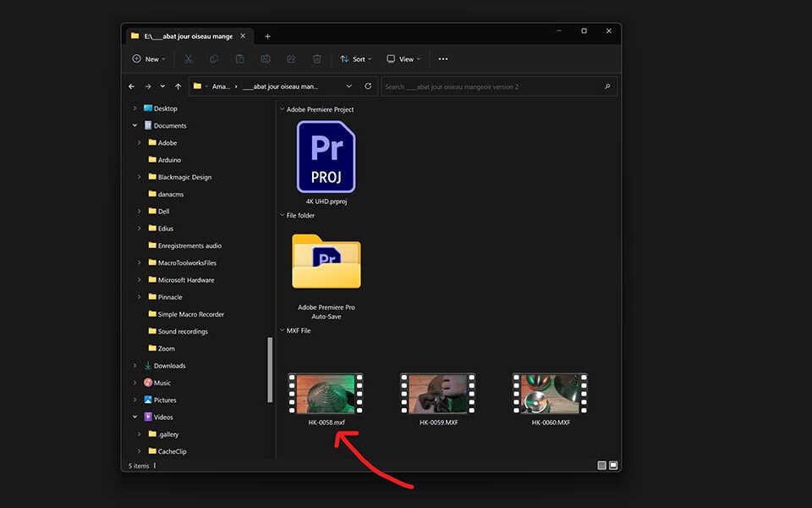Select the HK-0059.MXF video thumbnail

pyautogui.click(x=437, y=394)
